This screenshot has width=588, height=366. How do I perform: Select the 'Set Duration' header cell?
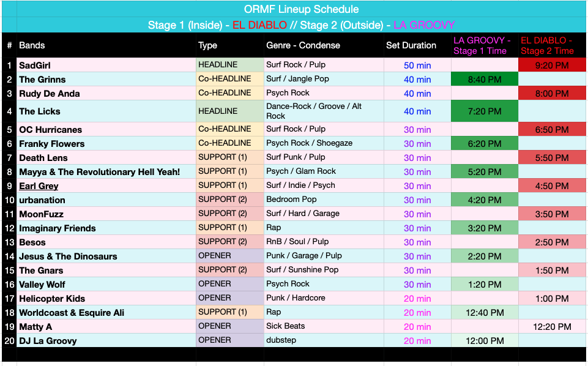[417, 45]
